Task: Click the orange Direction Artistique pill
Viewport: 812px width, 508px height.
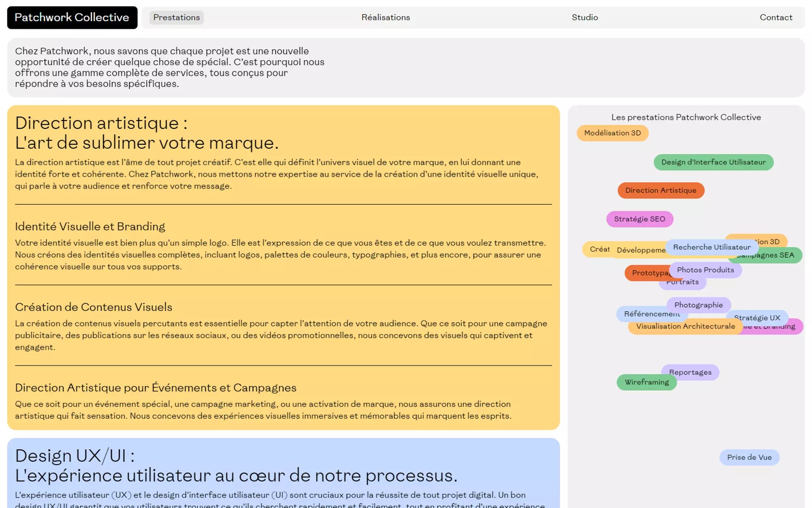Action: [661, 191]
